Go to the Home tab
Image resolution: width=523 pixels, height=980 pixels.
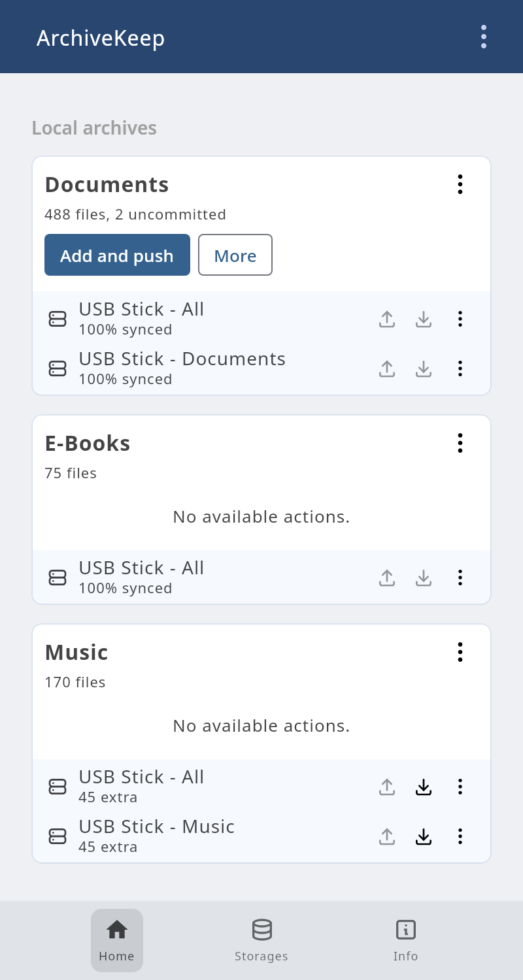117,940
